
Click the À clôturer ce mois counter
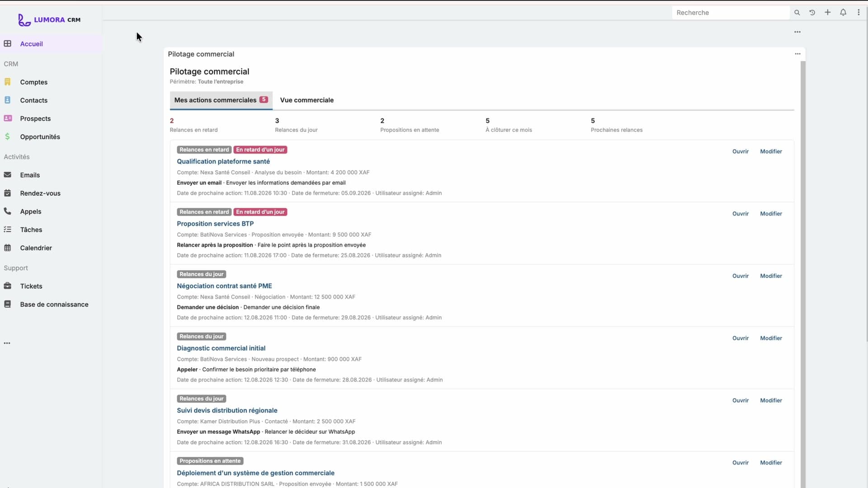[x=509, y=125]
